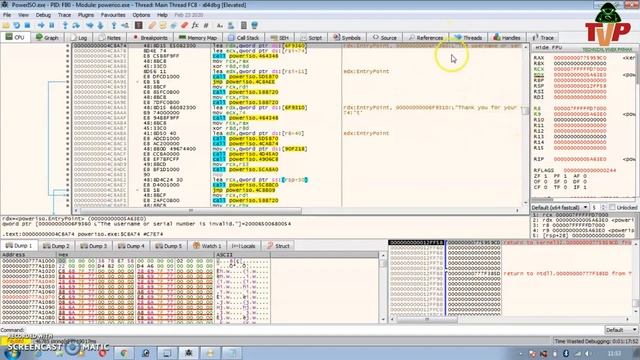This screenshot has height=360, width=640.
Task: Stop the debugging session
Action: (x=27, y=25)
